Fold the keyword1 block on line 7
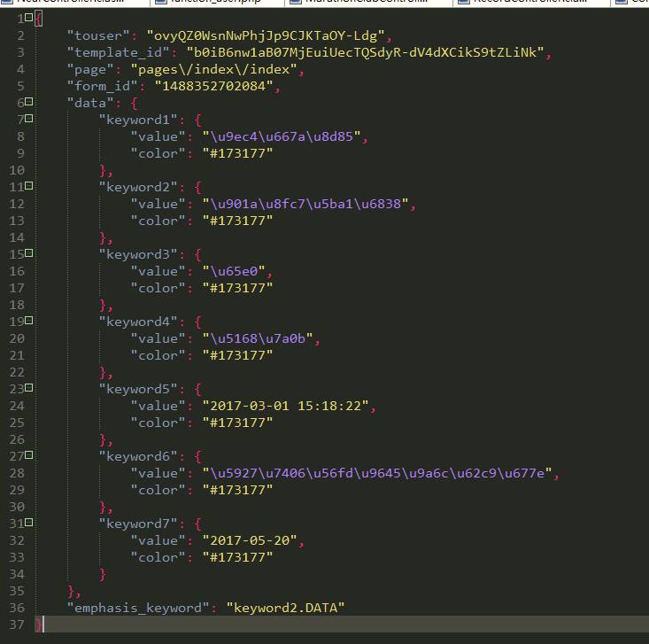This screenshot has width=649, height=644. pos(28,119)
